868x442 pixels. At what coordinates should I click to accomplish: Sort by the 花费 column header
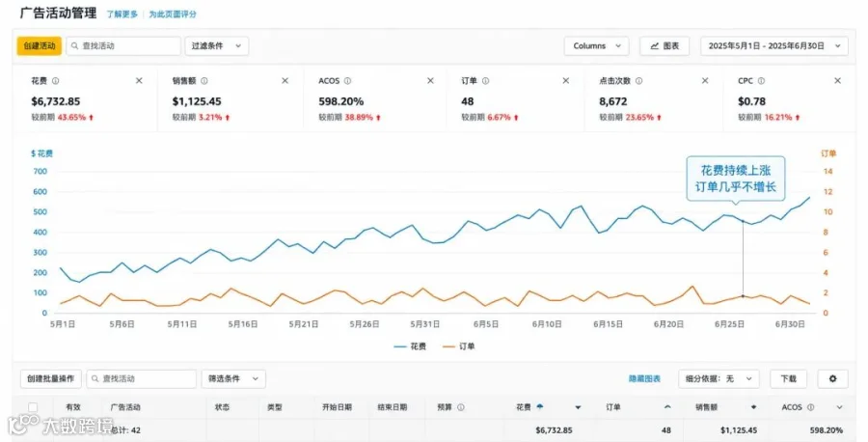523,407
